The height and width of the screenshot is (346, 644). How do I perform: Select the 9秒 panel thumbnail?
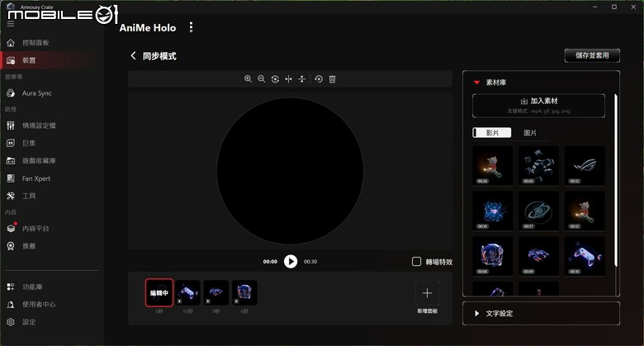click(216, 292)
